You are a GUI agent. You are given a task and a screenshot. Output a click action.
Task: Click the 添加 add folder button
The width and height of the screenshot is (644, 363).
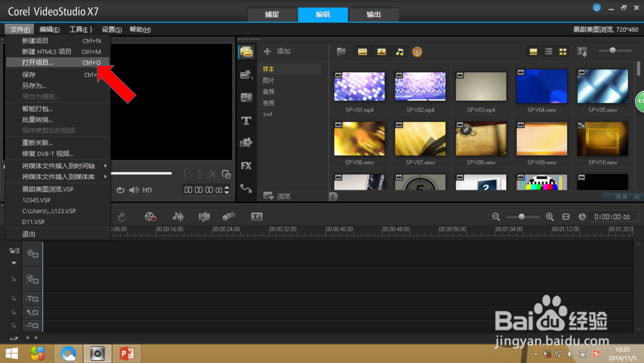click(277, 52)
